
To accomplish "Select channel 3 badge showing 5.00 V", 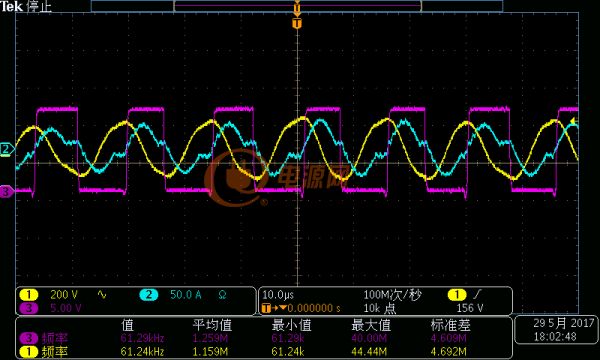I will pos(29,308).
